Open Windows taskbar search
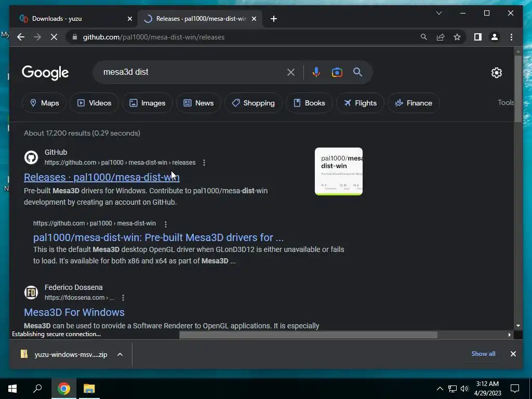 point(37,389)
